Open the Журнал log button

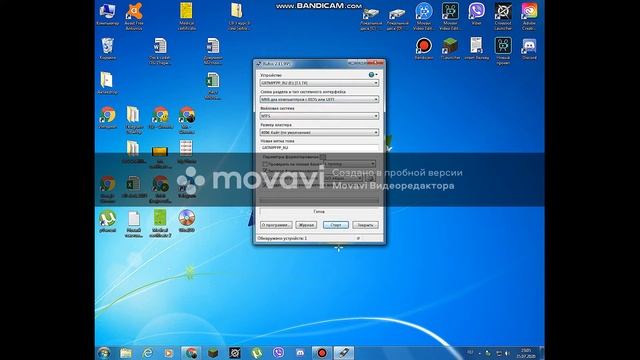pyautogui.click(x=306, y=225)
